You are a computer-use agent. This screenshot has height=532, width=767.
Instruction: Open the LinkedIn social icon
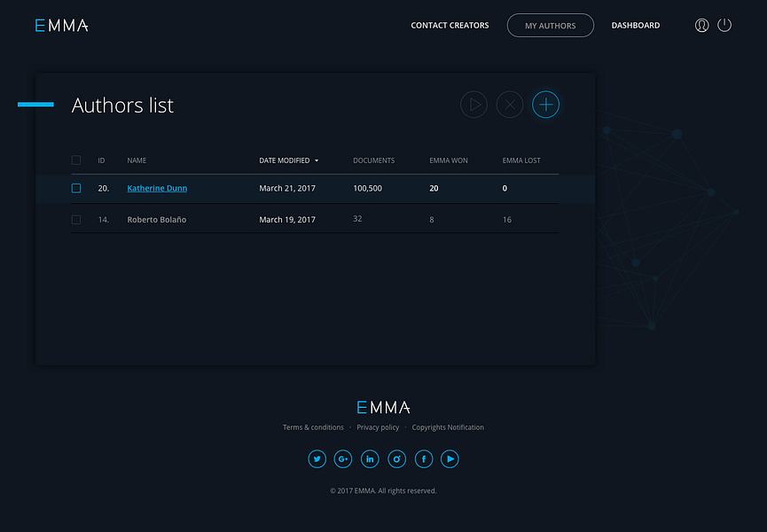pos(370,458)
